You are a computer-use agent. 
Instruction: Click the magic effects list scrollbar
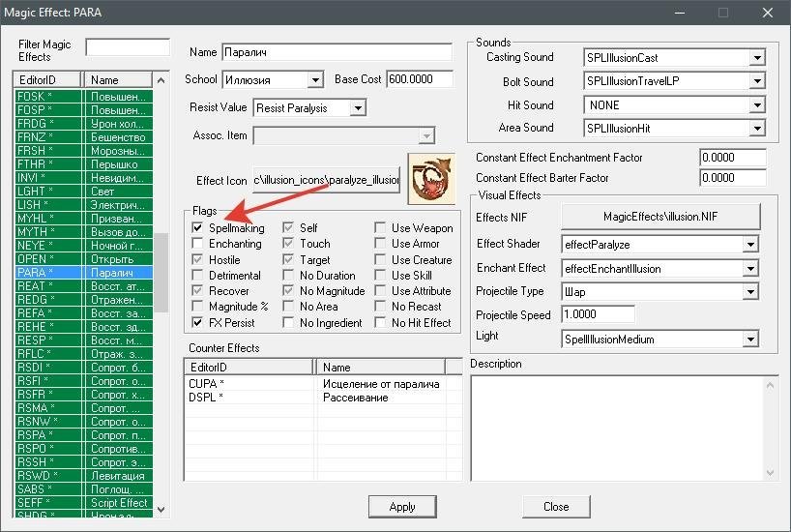(161, 290)
